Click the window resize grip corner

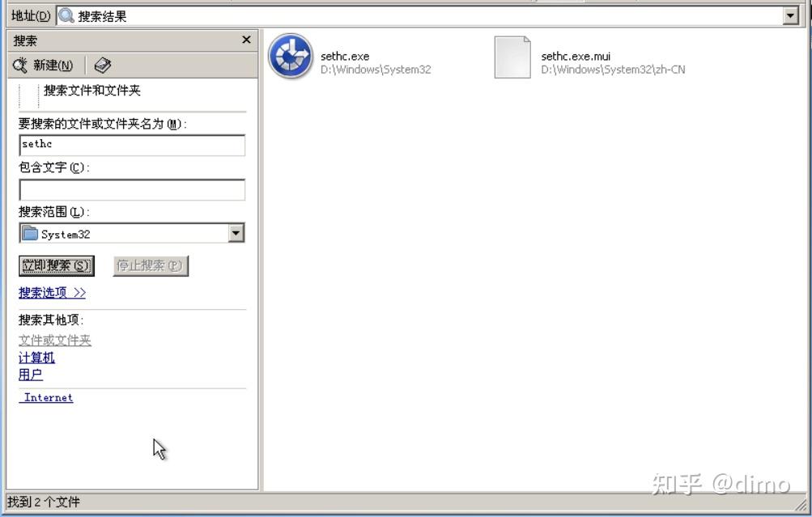[801, 504]
